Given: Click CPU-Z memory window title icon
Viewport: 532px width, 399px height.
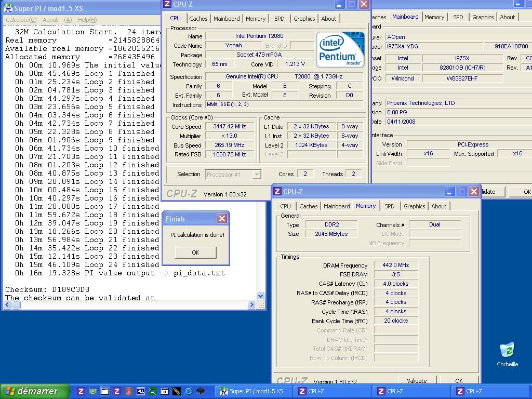Looking at the screenshot, I should (277, 191).
